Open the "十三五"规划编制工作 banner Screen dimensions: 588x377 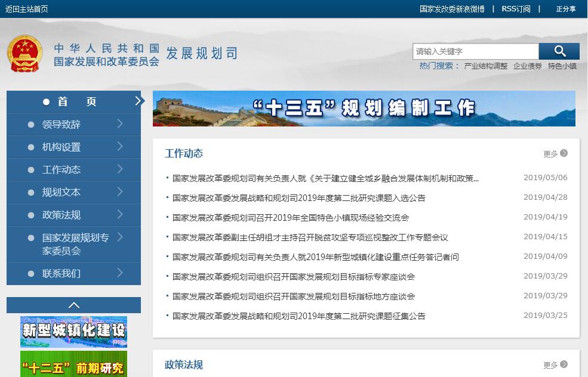pos(364,109)
